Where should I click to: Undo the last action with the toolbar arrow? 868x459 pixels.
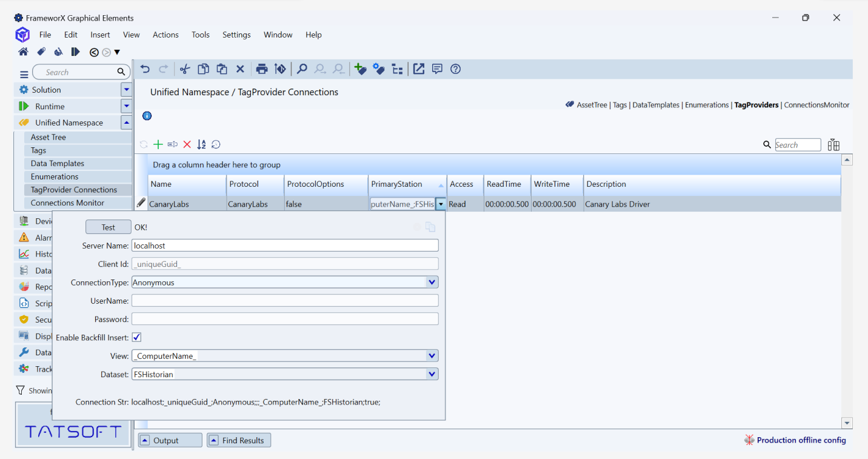(x=145, y=69)
